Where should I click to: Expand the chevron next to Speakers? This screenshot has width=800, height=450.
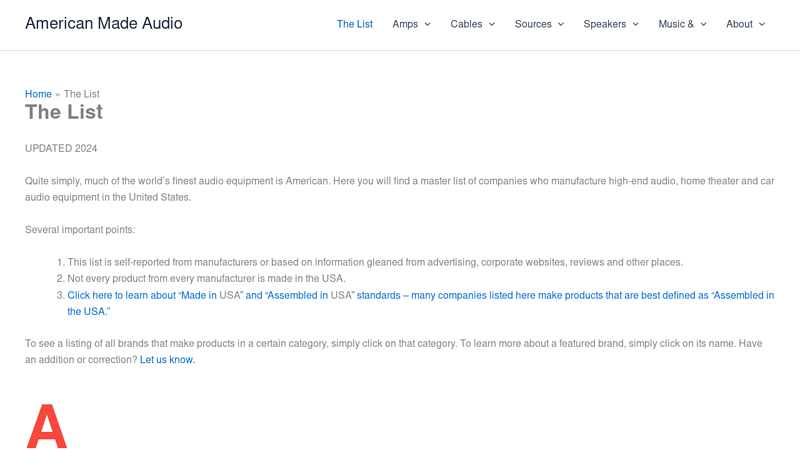[x=636, y=24]
